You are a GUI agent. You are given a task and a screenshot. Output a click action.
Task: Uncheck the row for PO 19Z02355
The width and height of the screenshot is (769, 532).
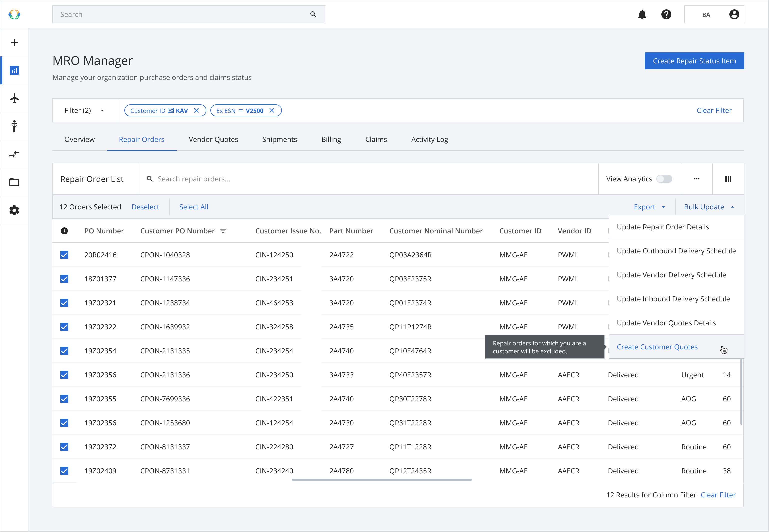click(65, 399)
